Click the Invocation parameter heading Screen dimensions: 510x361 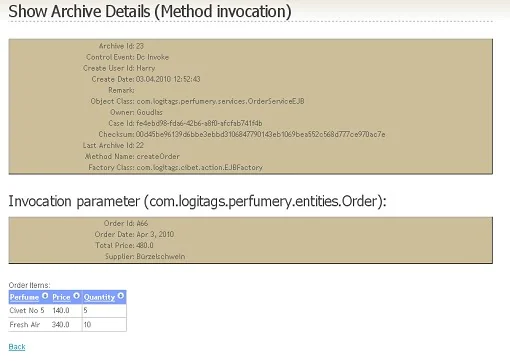pyautogui.click(x=197, y=201)
